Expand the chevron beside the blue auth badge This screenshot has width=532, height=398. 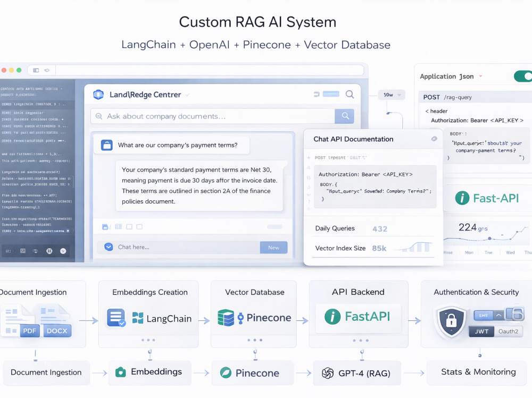click(498, 315)
